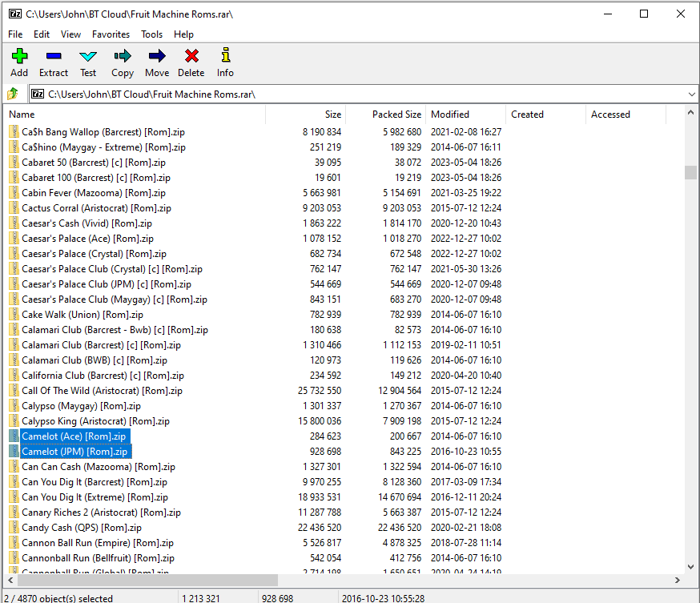Sort by the Modified column

point(465,115)
